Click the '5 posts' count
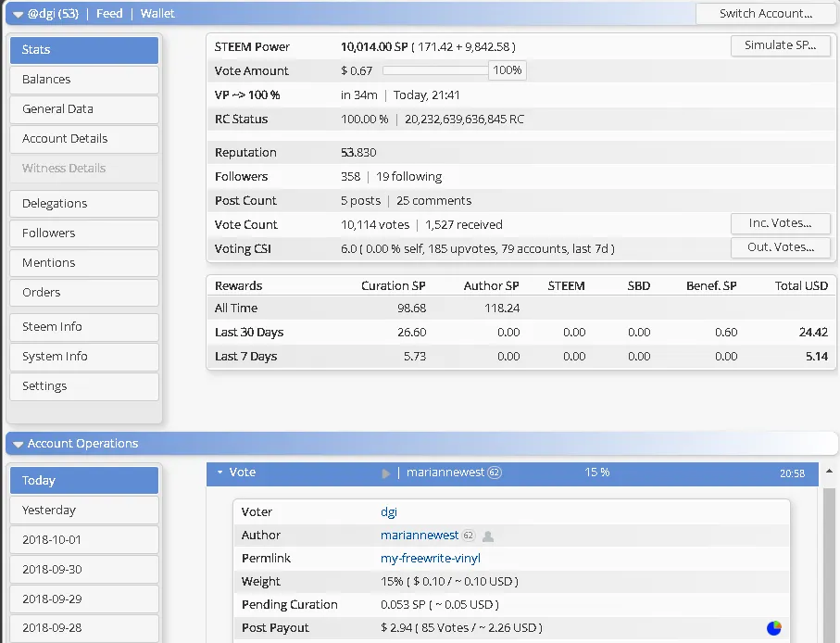 point(360,201)
